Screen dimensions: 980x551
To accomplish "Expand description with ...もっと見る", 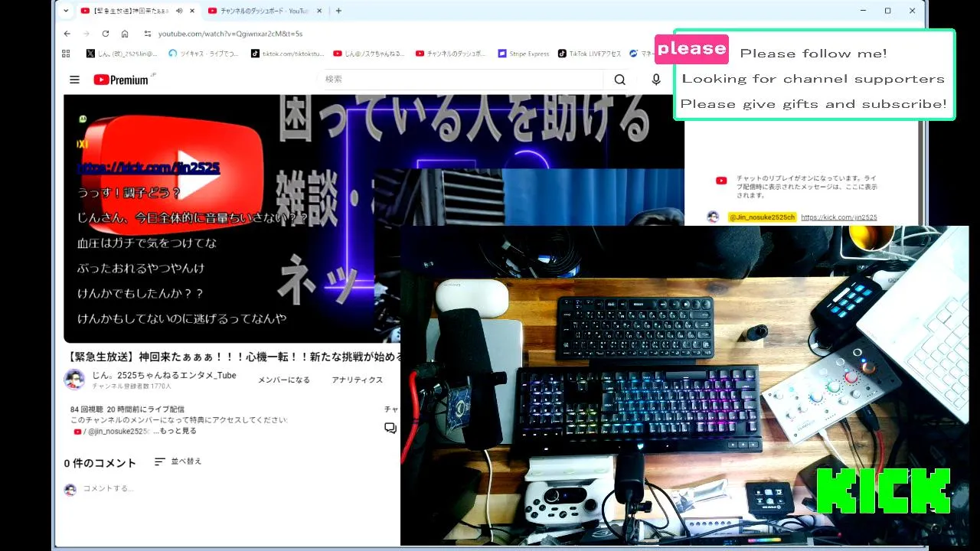I will click(x=175, y=431).
